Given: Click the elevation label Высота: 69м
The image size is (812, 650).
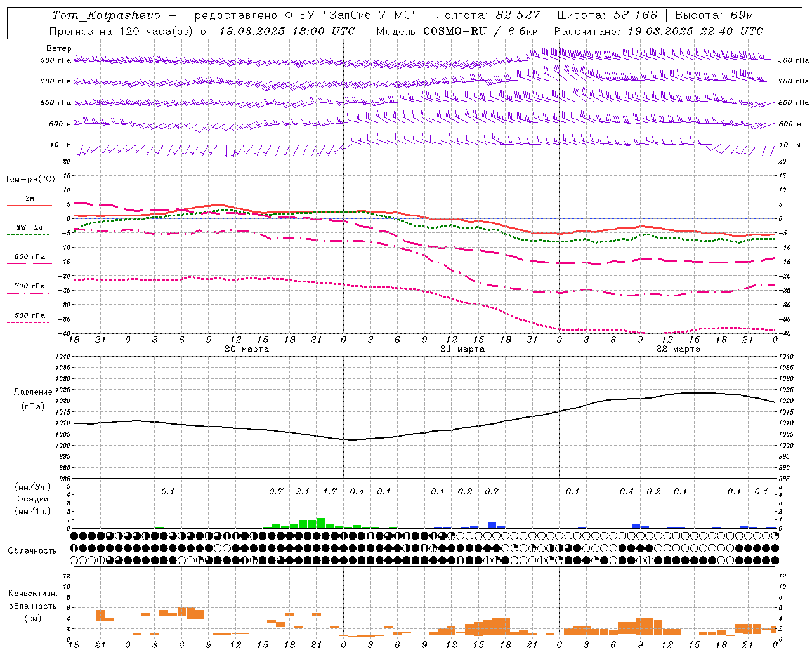Looking at the screenshot, I should [714, 15].
